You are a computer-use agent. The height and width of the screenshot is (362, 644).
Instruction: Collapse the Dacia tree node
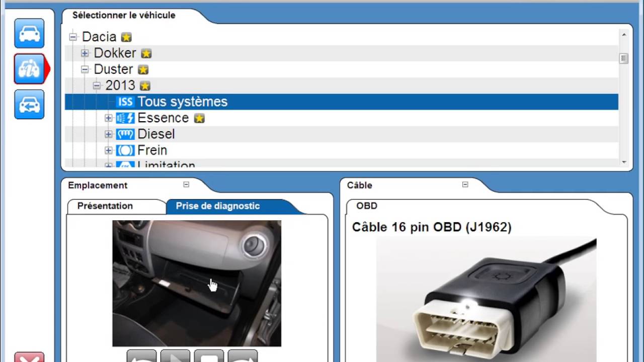(73, 37)
